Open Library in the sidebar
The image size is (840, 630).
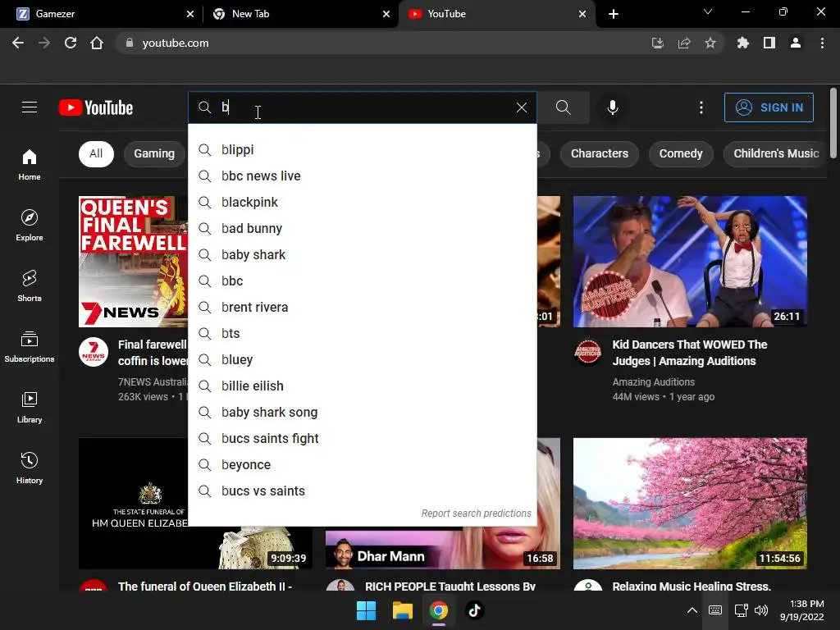click(30, 407)
